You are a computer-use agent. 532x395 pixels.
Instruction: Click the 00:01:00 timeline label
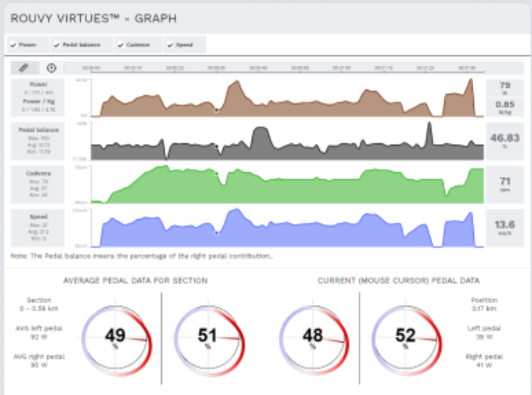coord(342,68)
